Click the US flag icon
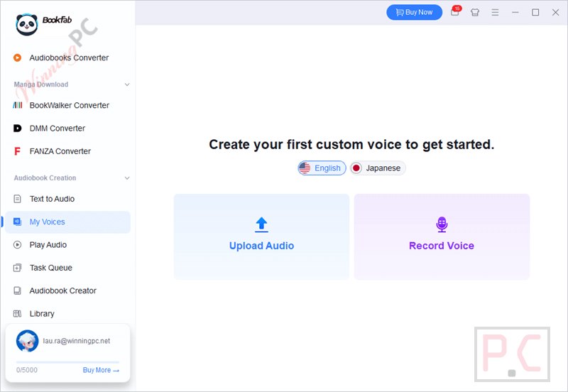 click(x=305, y=168)
